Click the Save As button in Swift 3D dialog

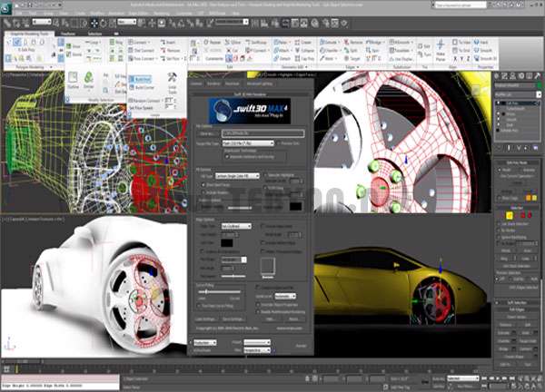click(208, 133)
